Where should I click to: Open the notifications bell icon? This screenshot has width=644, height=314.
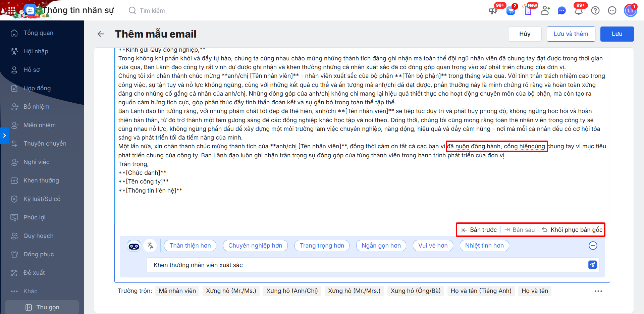tap(579, 11)
